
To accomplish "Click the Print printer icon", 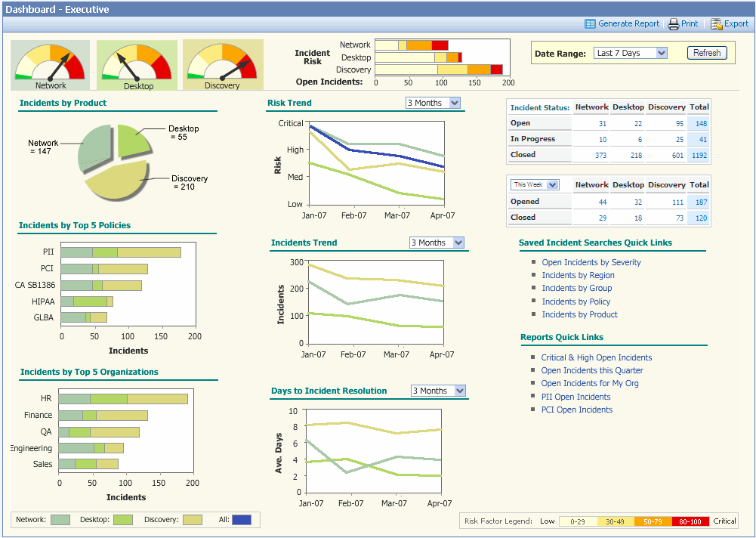I will [673, 24].
